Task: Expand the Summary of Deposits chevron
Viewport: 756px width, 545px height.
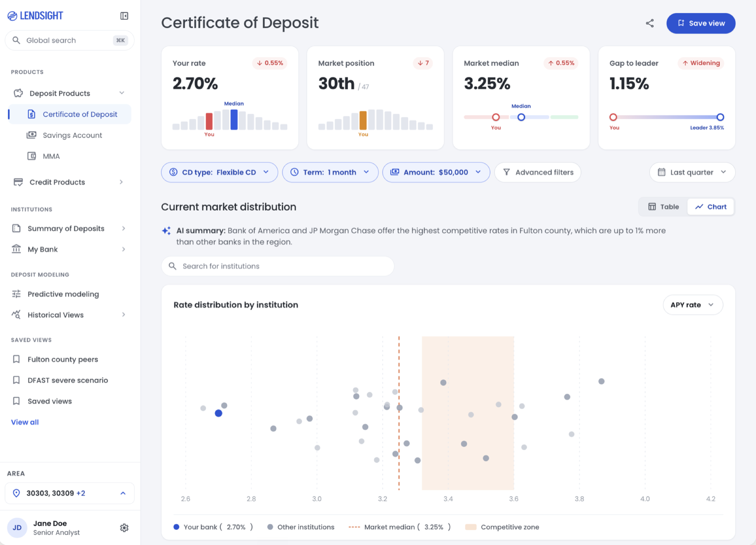Action: [124, 228]
